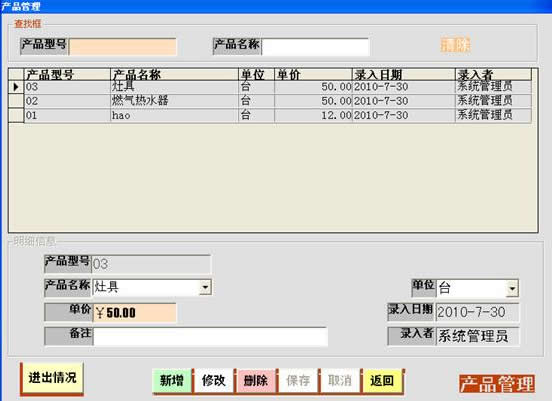The image size is (552, 401).
Task: Select the 燃气热水器 product name cell
Action: (x=175, y=101)
